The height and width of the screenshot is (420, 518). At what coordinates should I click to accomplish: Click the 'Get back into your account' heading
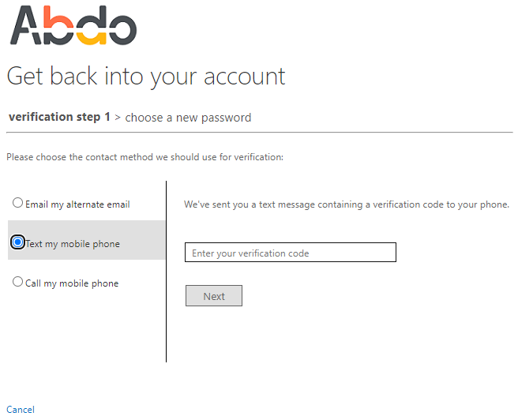(x=146, y=77)
